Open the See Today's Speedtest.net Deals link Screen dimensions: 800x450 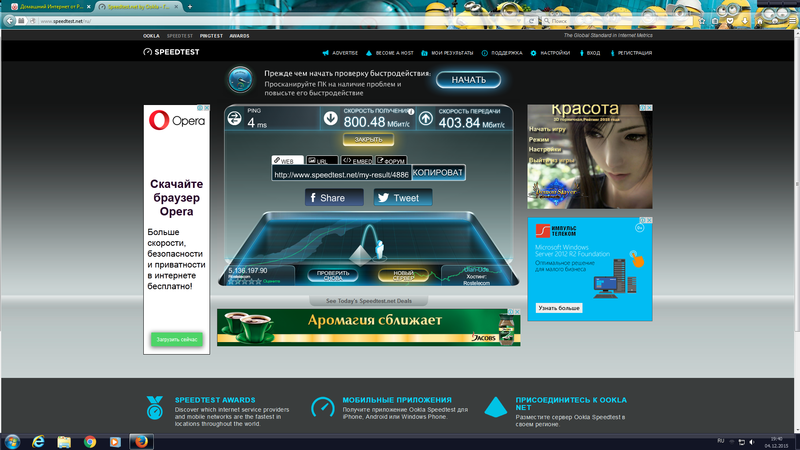368,300
